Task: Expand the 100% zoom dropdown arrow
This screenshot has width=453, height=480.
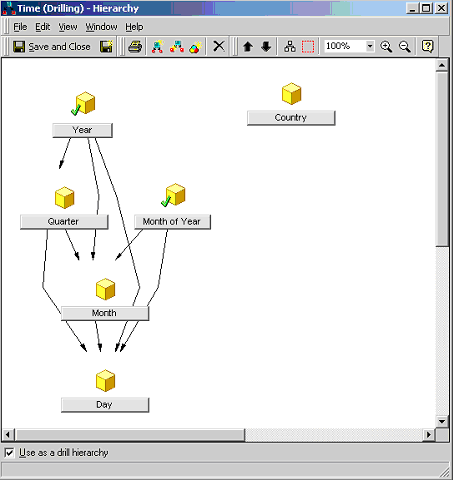Action: (x=370, y=46)
